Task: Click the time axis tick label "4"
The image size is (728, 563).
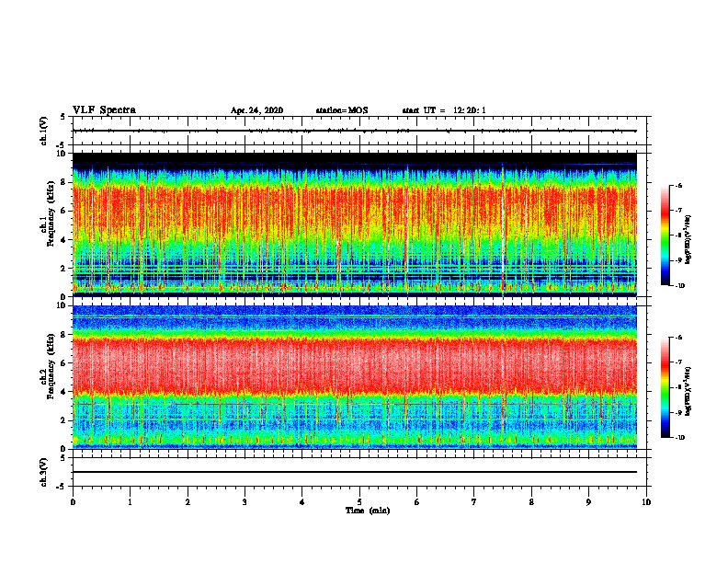Action: [x=302, y=502]
